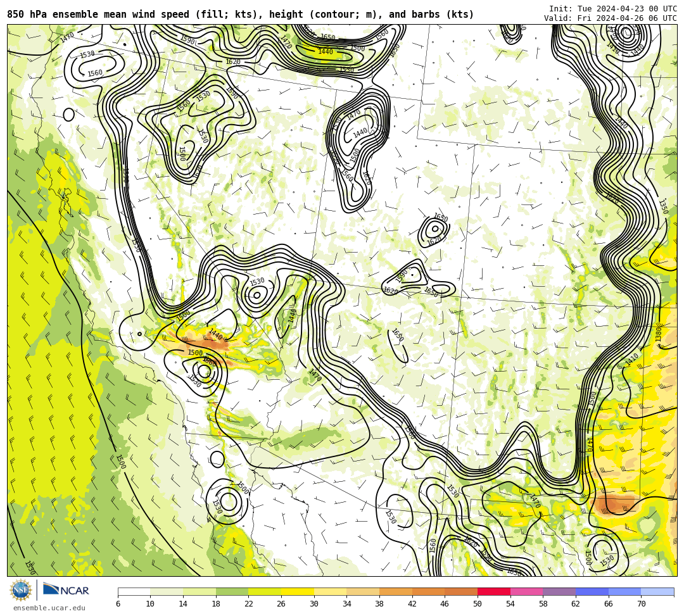Click the colorbar tick label 26
The width and height of the screenshot is (684, 616).
[281, 604]
